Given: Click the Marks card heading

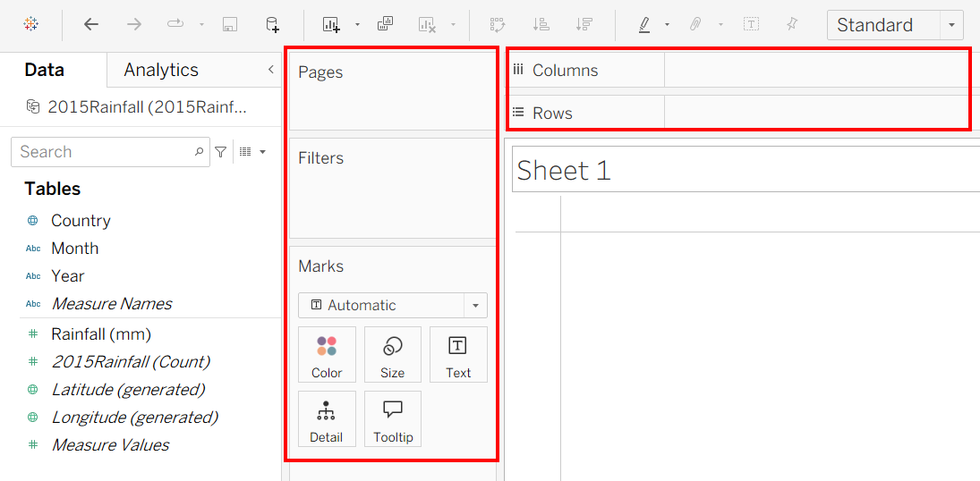Looking at the screenshot, I should (x=321, y=266).
